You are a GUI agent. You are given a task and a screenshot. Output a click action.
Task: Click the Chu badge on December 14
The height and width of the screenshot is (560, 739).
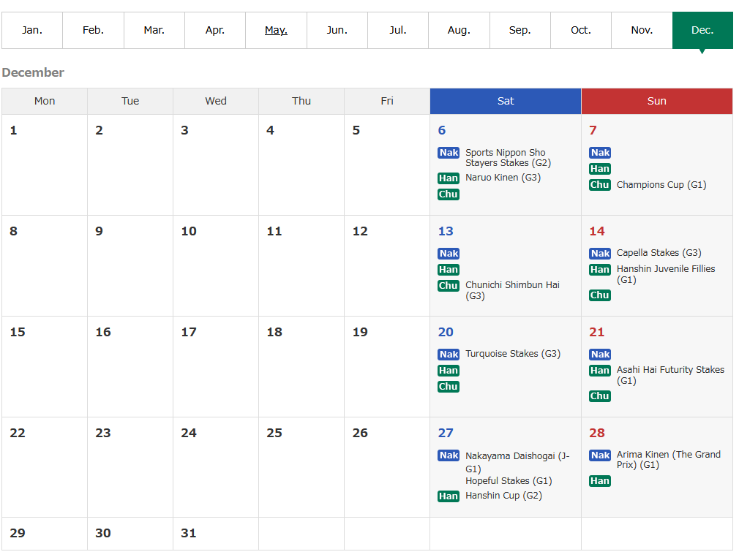tap(599, 295)
